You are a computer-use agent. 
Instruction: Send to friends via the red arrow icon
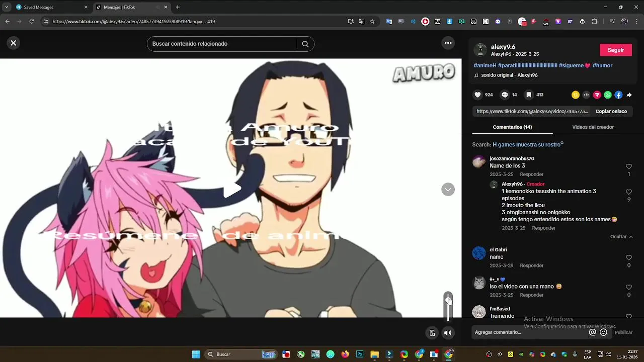tap(597, 95)
